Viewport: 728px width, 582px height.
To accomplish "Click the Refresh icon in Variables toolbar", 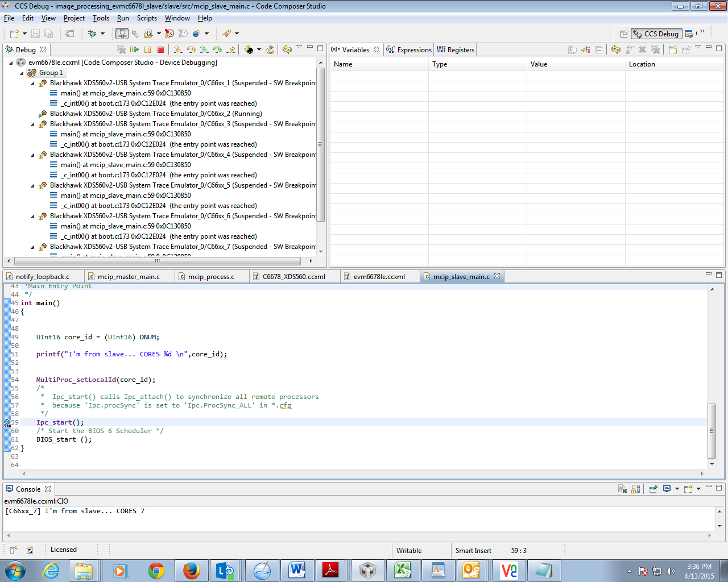I will pyautogui.click(x=616, y=49).
